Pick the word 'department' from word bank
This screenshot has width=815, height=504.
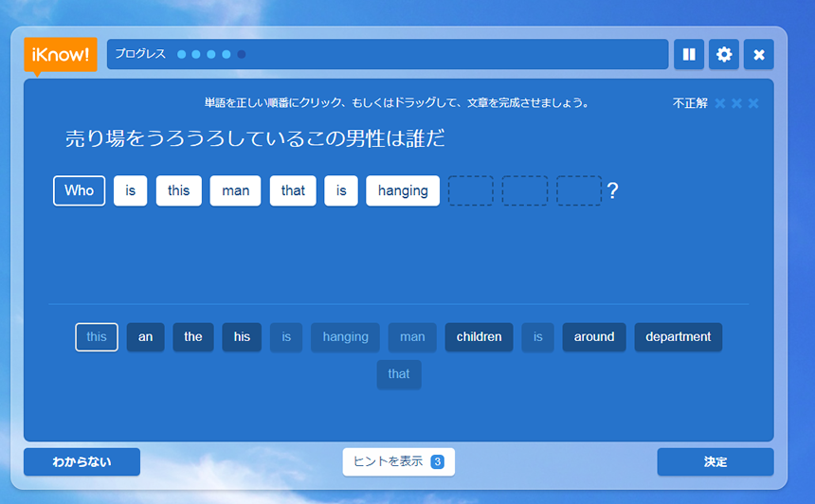point(678,337)
